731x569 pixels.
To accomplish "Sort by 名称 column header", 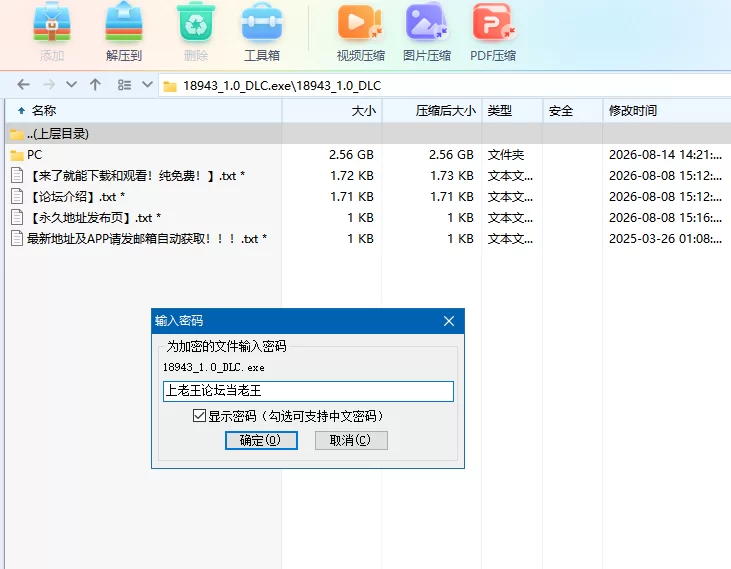I will (143, 111).
